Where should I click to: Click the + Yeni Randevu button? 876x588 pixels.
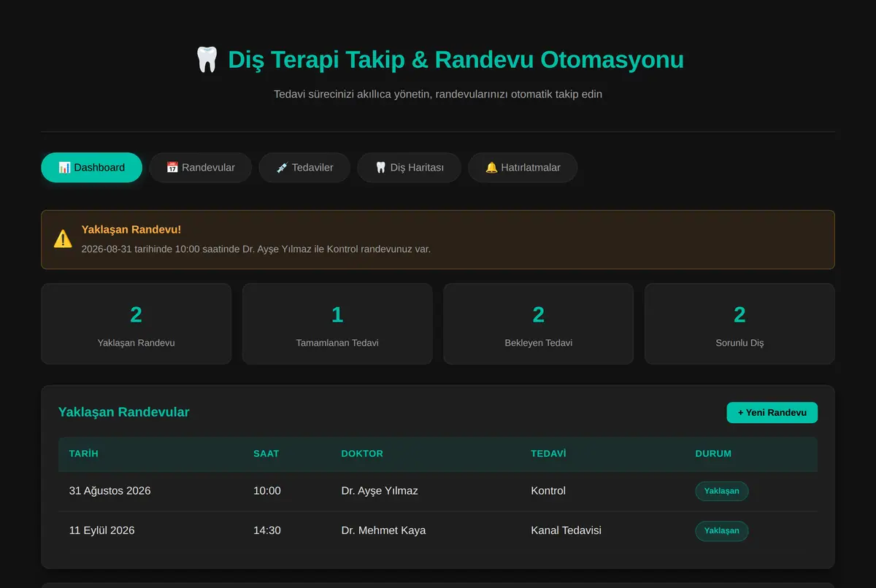pos(772,412)
